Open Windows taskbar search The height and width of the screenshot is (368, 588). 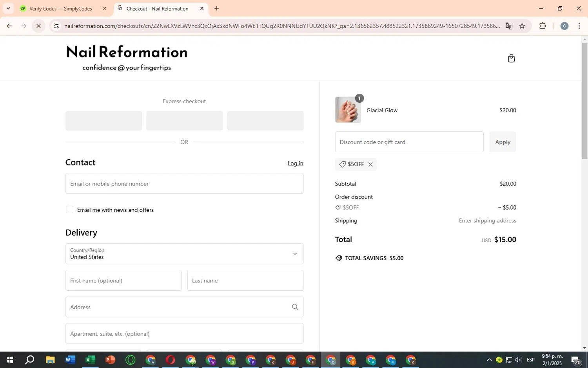click(29, 360)
